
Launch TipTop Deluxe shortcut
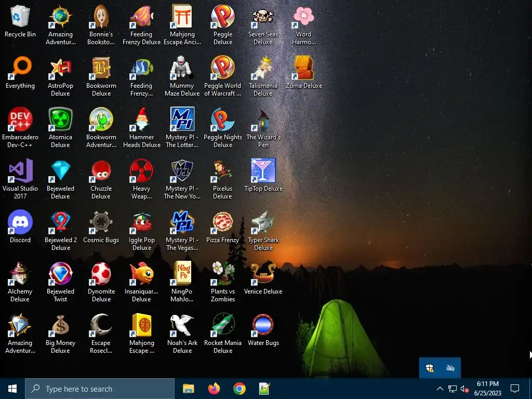point(263,170)
